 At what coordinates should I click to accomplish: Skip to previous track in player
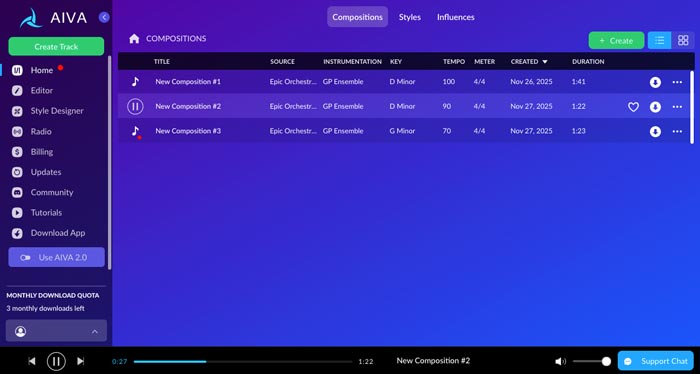(32, 361)
